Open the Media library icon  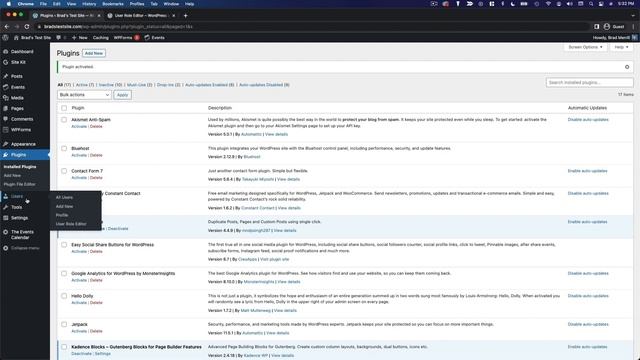(x=6, y=98)
